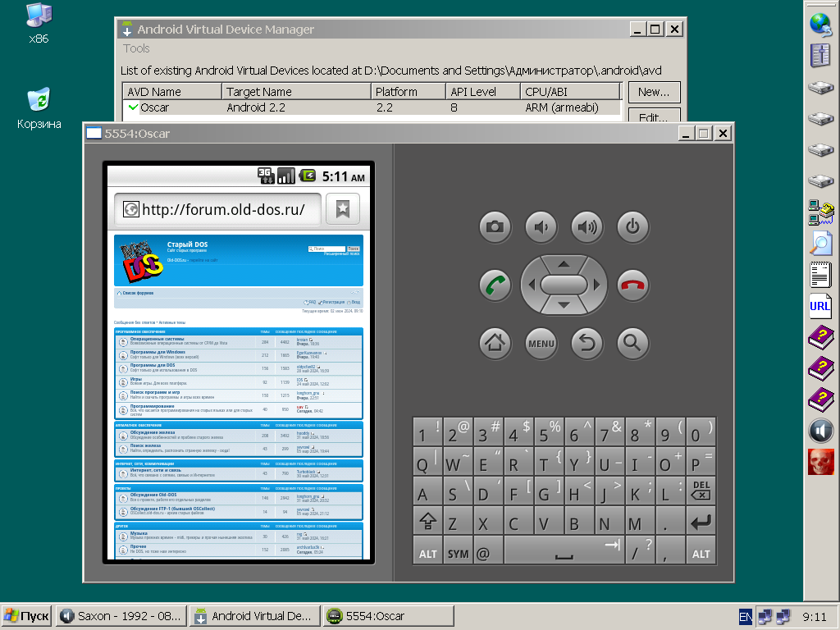Click the Shift arrow key on emulator keyboard
The width and height of the screenshot is (840, 630).
[x=427, y=522]
